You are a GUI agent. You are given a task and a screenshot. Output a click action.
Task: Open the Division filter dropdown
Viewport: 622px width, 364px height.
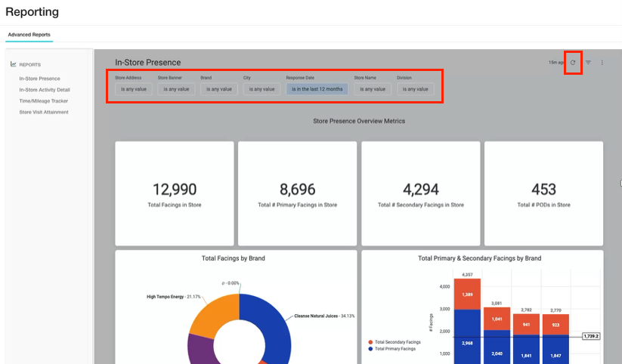(x=416, y=89)
